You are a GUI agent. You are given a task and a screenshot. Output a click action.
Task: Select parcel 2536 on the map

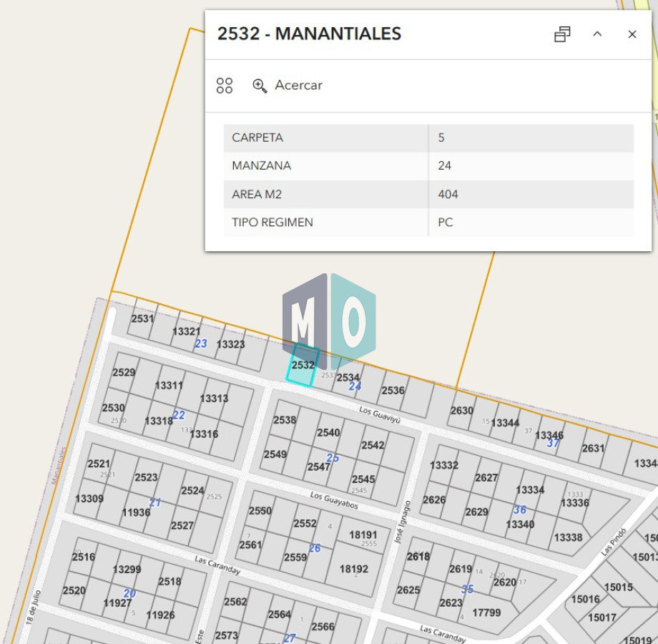pyautogui.click(x=393, y=391)
